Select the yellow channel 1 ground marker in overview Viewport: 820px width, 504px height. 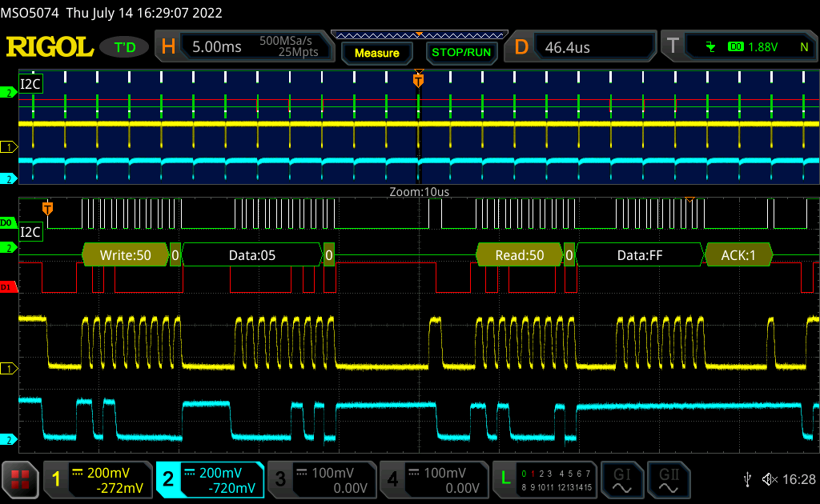point(9,147)
